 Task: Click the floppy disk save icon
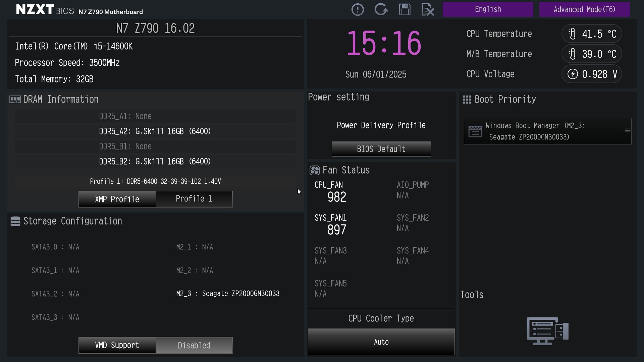[405, 9]
